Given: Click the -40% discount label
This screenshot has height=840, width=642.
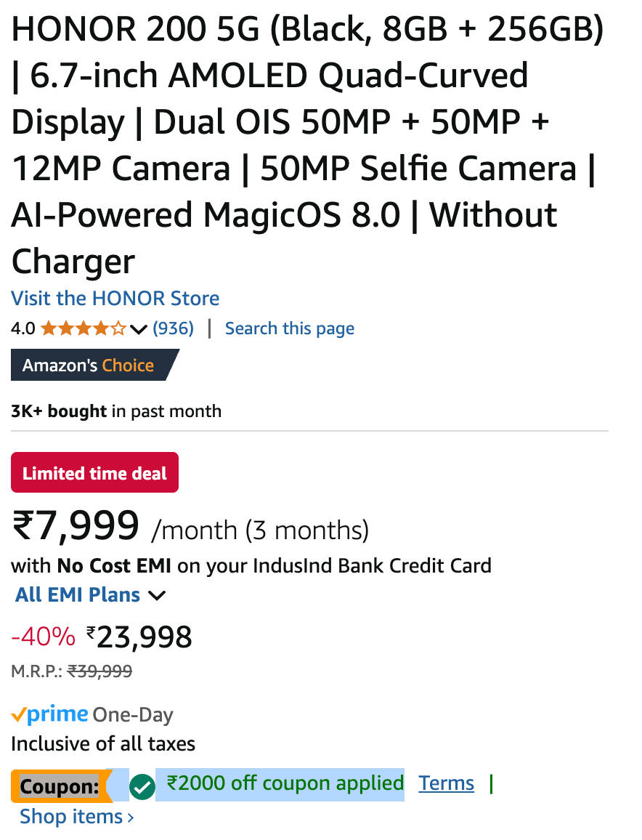Looking at the screenshot, I should (x=43, y=637).
